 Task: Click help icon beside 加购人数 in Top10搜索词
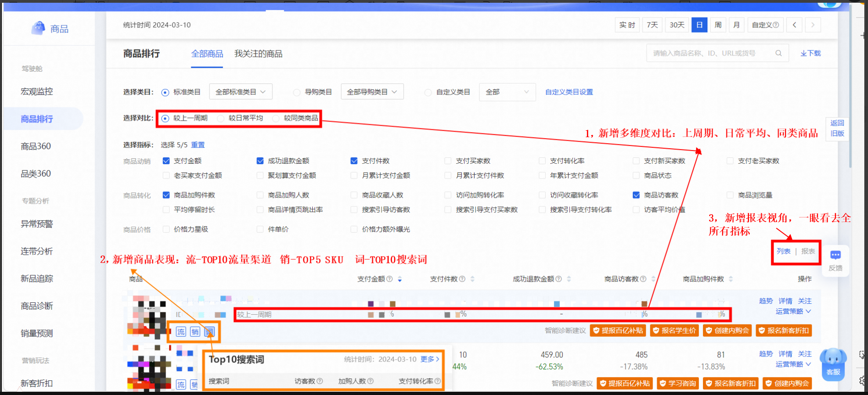click(370, 381)
